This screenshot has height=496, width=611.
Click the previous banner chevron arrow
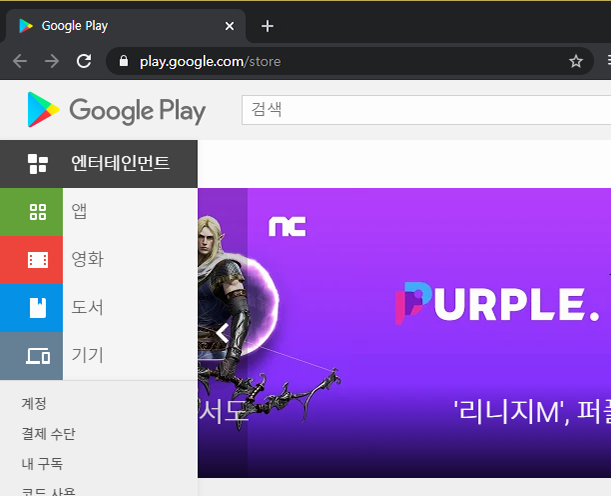coord(223,333)
